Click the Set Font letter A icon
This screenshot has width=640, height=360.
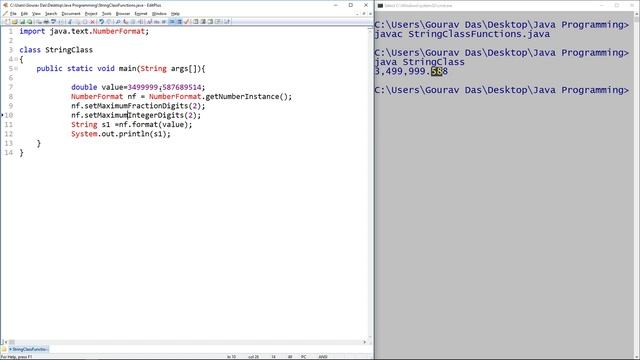[x=150, y=22]
